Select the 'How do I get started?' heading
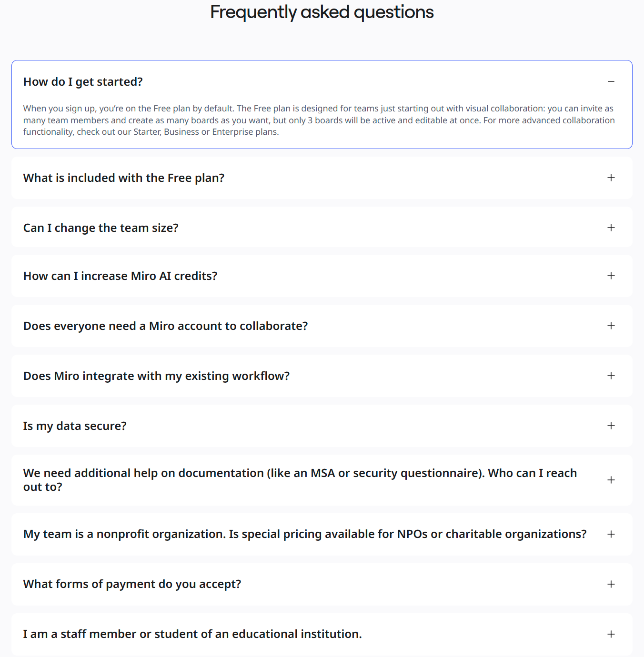 coord(83,81)
